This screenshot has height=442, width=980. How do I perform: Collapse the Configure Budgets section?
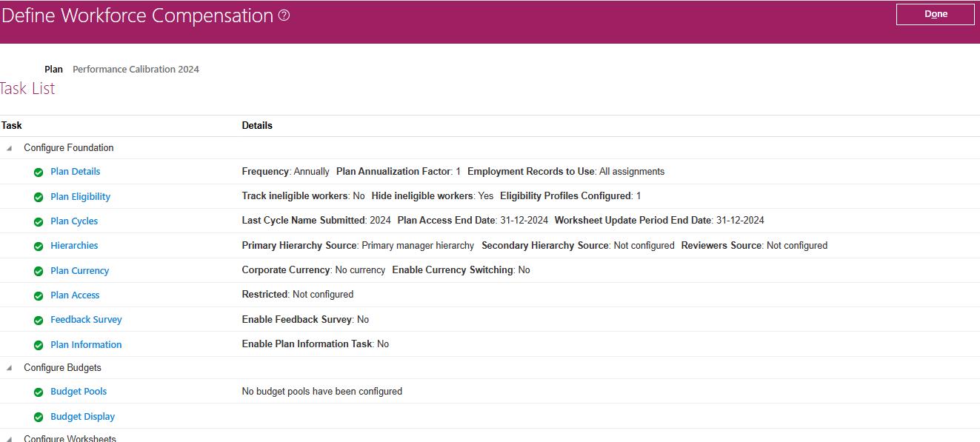click(x=10, y=368)
